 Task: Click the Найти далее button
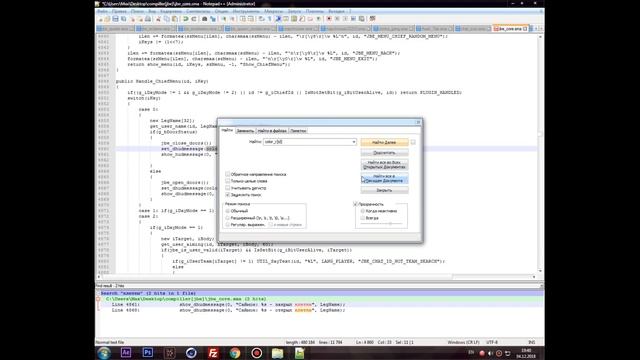coord(384,142)
